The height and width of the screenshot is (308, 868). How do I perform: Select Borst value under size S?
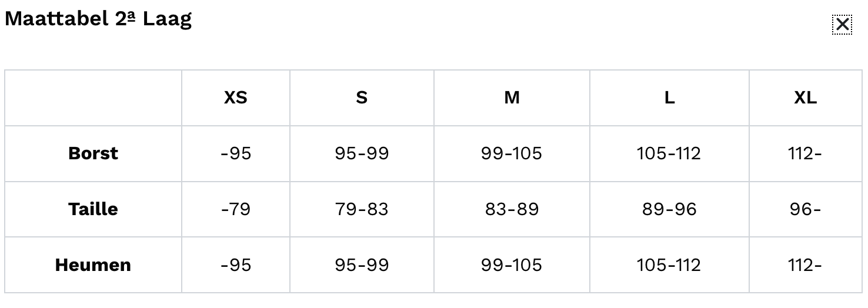click(x=362, y=153)
